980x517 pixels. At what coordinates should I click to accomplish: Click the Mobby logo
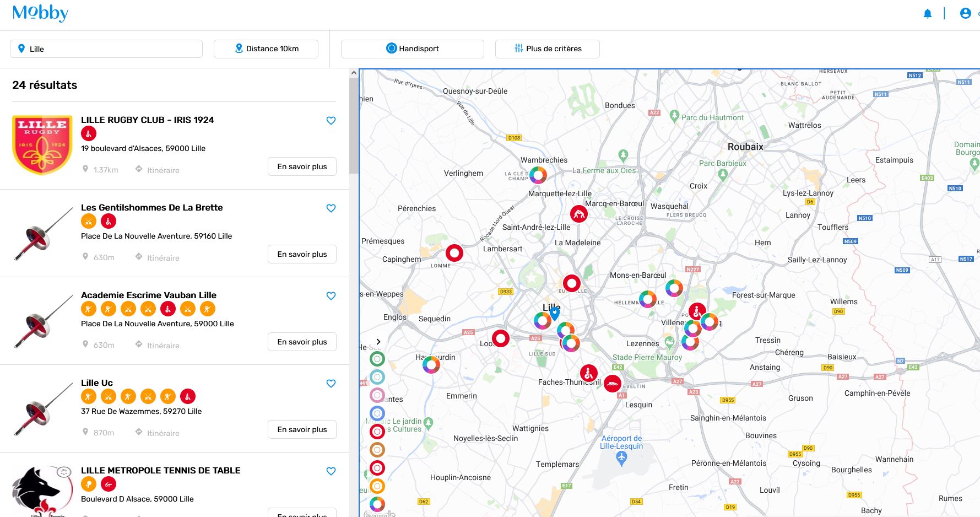tap(40, 13)
